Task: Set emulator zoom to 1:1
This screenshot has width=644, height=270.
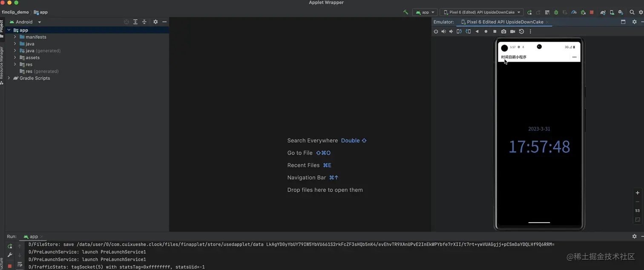Action: 638,211
